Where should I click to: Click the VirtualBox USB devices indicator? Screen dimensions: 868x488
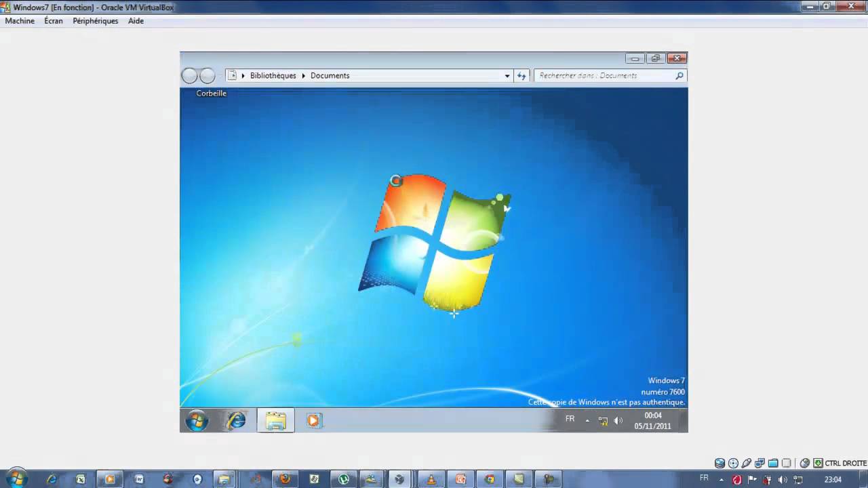coord(747,464)
